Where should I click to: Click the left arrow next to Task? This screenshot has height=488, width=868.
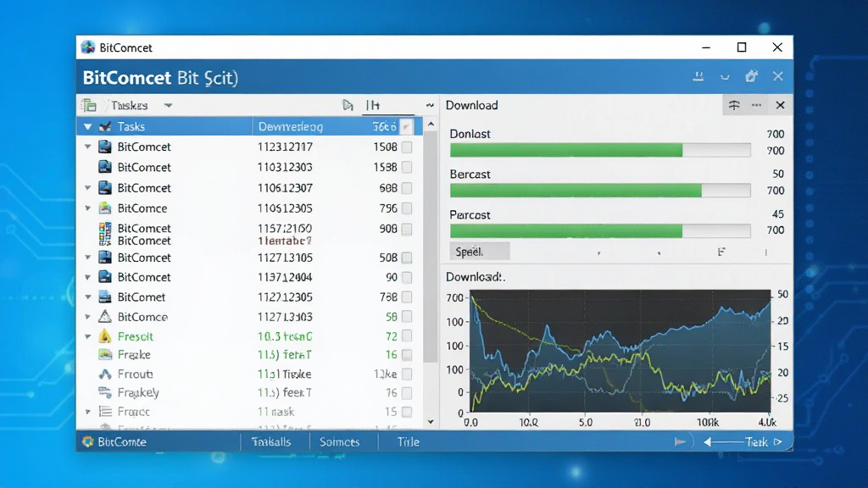point(708,441)
